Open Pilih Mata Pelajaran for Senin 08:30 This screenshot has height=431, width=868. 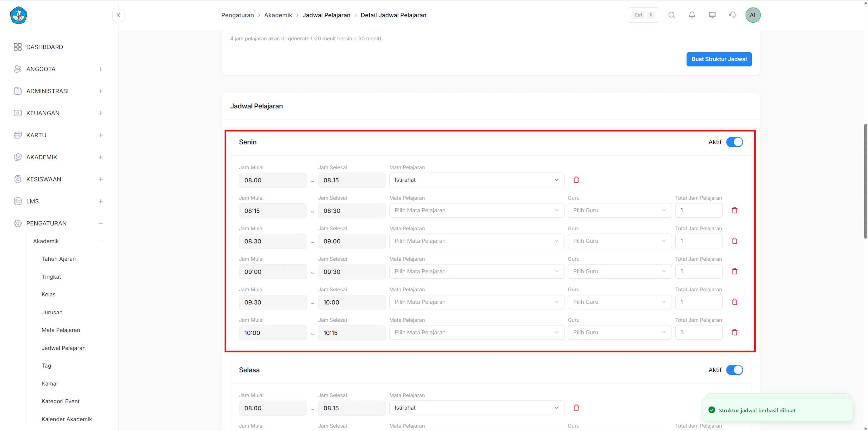tap(476, 241)
